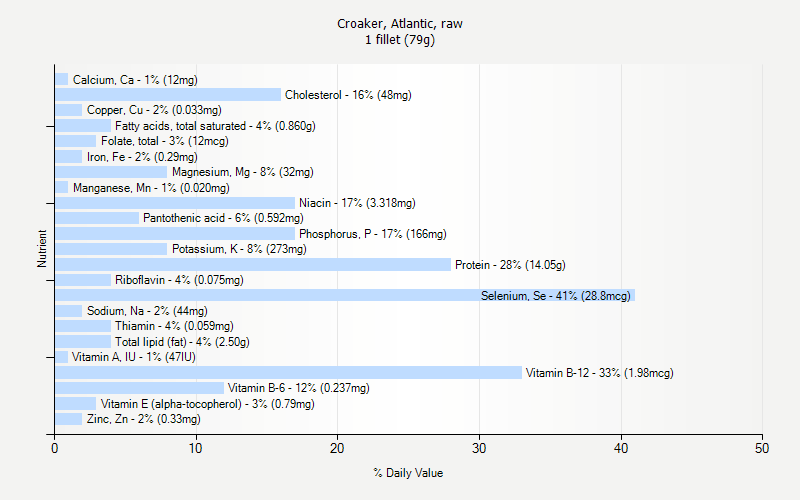Click 'Pantothenic acid - 6% (0.592mg)' label
This screenshot has height=500, width=800.
pyautogui.click(x=223, y=218)
